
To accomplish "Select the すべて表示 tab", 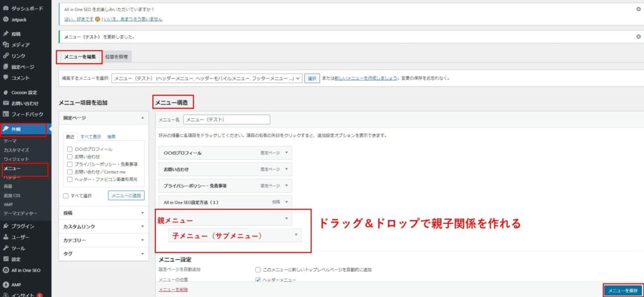I will coord(91,137).
